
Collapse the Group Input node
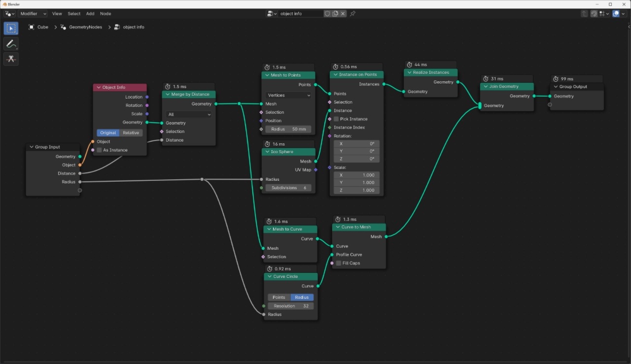click(31, 147)
